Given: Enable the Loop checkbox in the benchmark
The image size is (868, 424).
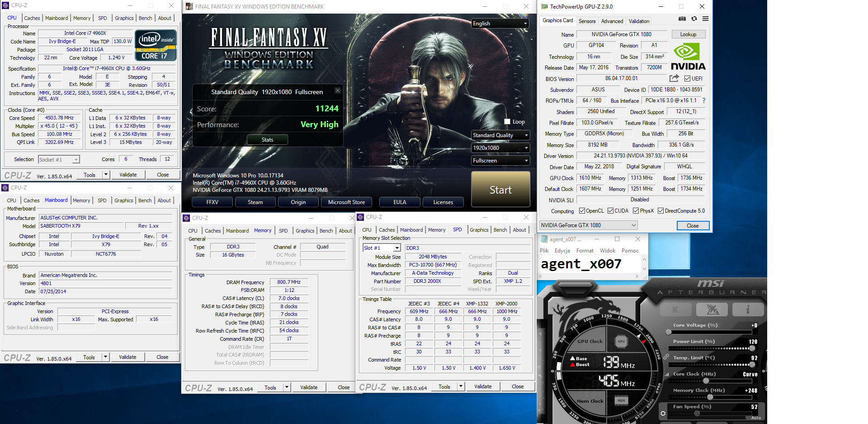Looking at the screenshot, I should click(x=507, y=121).
